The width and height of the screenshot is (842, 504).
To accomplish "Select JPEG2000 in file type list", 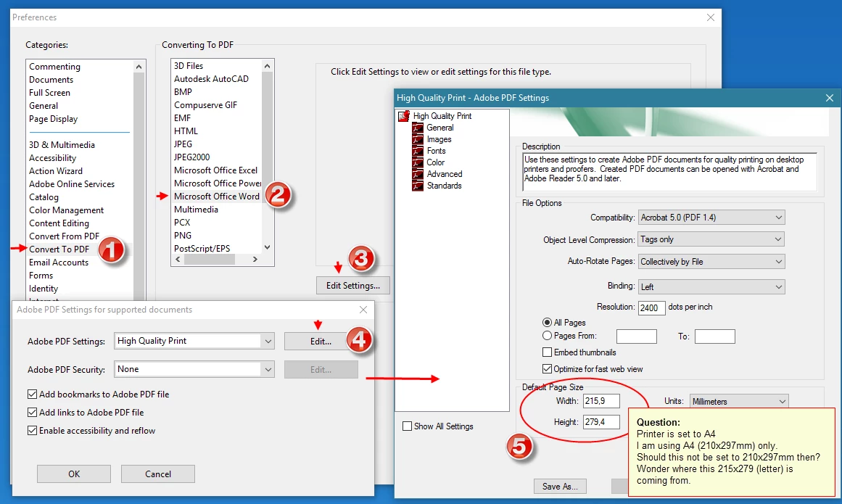I will pyautogui.click(x=191, y=157).
